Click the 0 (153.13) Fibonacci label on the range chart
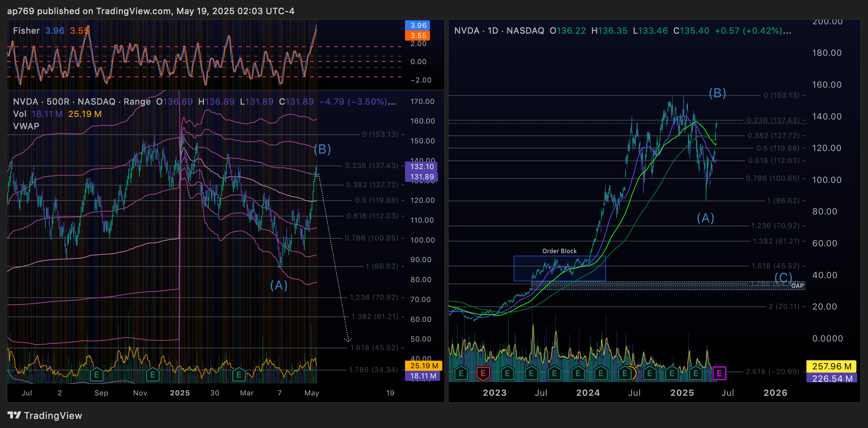868x428 pixels. pos(380,135)
